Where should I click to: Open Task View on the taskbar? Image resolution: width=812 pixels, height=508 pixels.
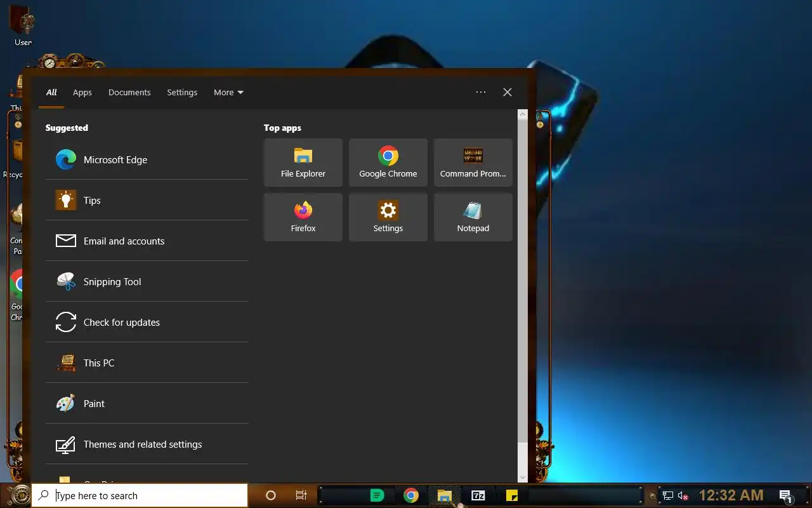click(301, 495)
